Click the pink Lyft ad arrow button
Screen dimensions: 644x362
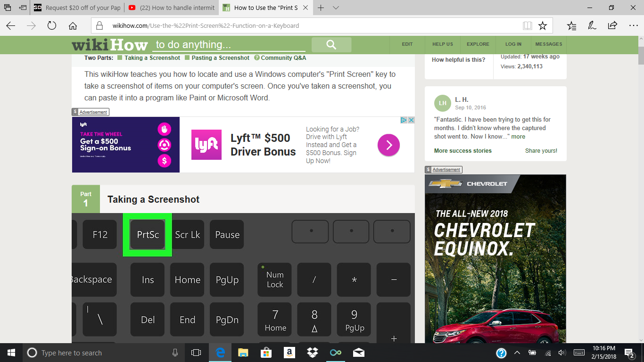pyautogui.click(x=388, y=145)
